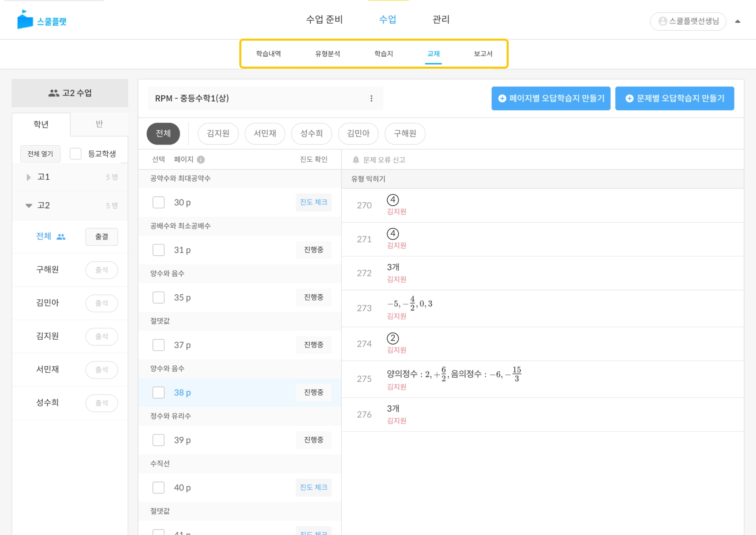Click the info icon next to 페이지
Viewport: 756px width, 535px height.
tap(201, 159)
